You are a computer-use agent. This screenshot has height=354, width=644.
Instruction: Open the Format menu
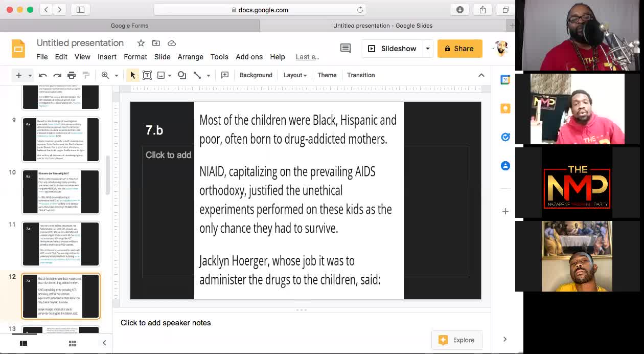click(x=135, y=57)
